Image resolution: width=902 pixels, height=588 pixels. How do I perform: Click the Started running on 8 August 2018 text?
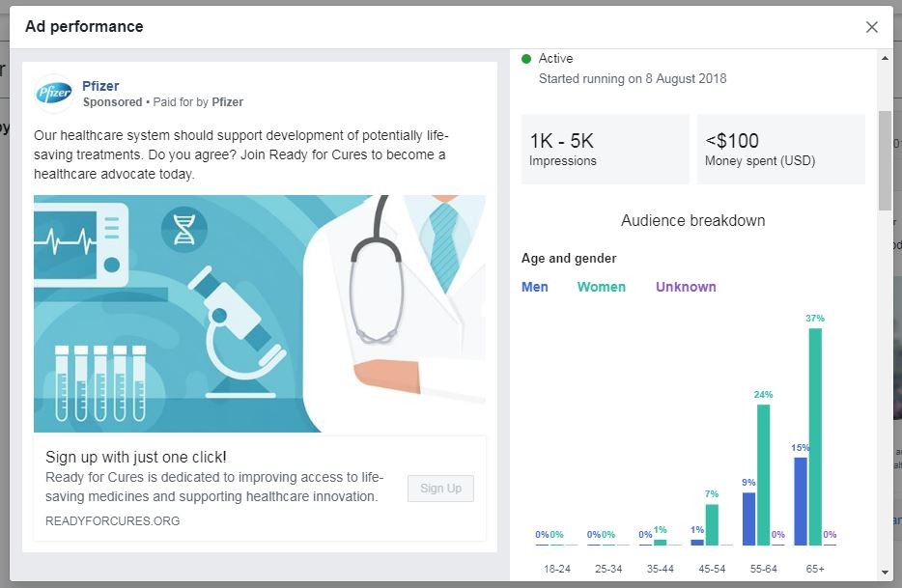[633, 78]
